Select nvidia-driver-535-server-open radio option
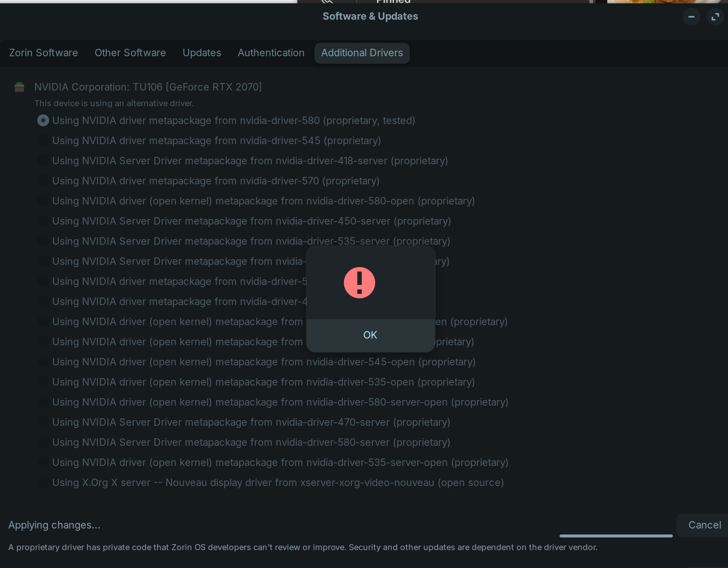Viewport: 728px width, 568px height. pyautogui.click(x=43, y=463)
